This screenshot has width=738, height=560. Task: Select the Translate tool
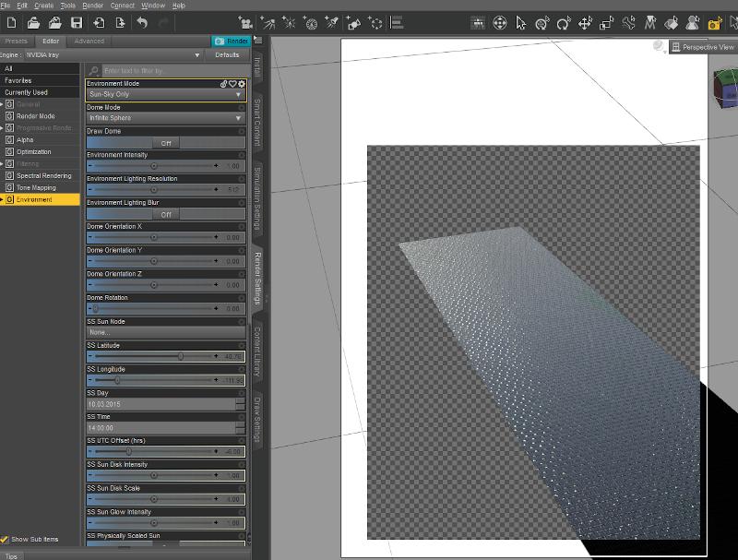(x=585, y=22)
